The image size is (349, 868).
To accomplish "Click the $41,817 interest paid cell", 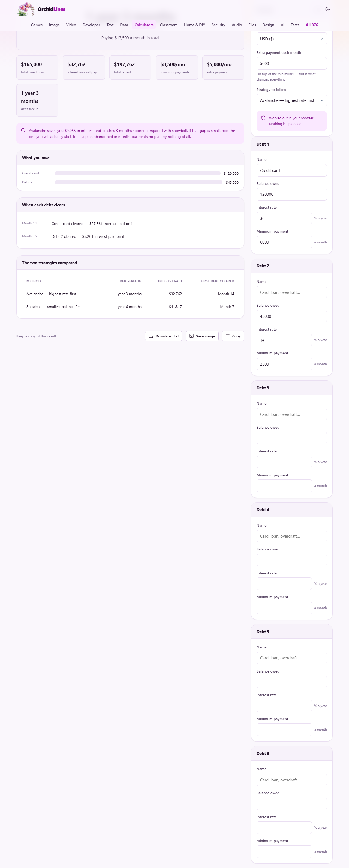I will tap(175, 307).
